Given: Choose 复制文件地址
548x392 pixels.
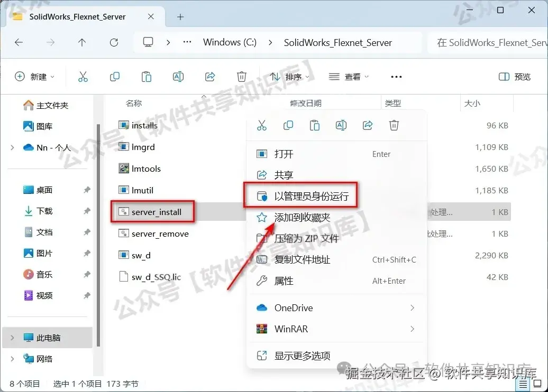Looking at the screenshot, I should pos(336,260).
